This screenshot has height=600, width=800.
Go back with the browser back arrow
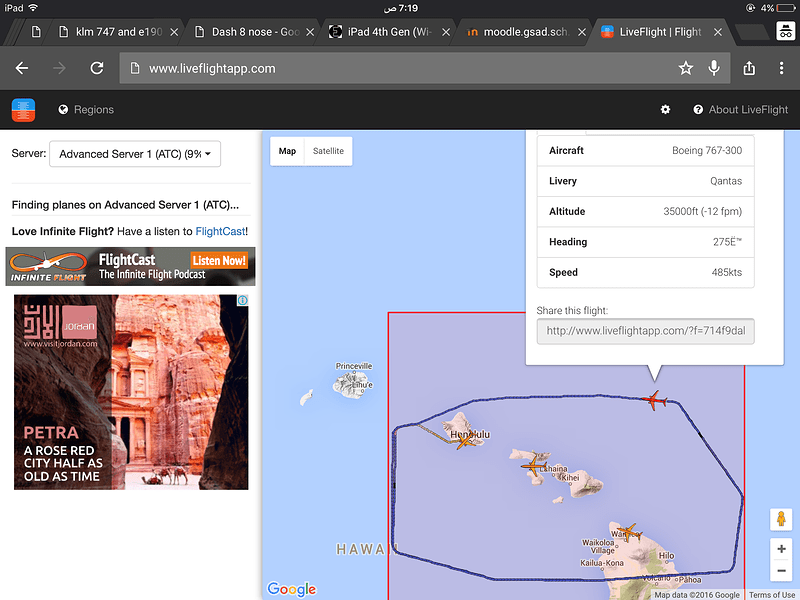click(x=22, y=68)
